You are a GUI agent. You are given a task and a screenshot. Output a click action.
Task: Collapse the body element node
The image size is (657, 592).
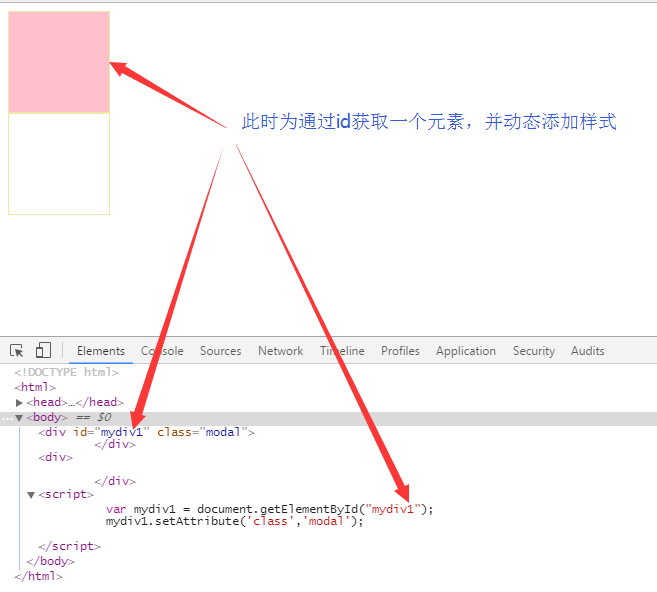(19, 418)
